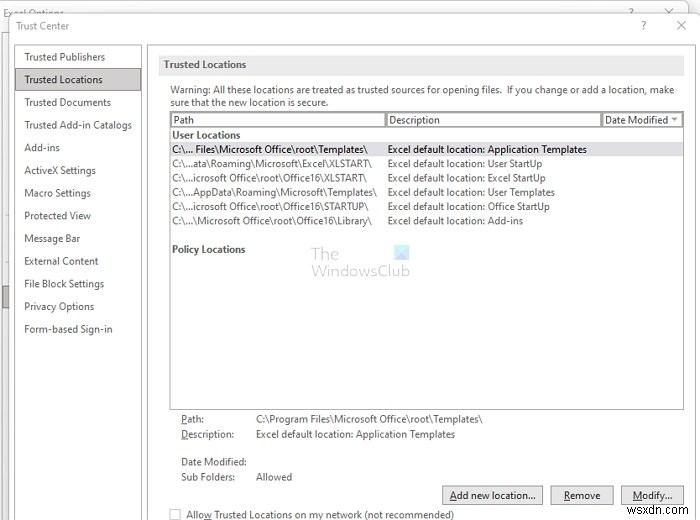Open Message Bar settings
The height and width of the screenshot is (520, 700).
[x=52, y=239]
